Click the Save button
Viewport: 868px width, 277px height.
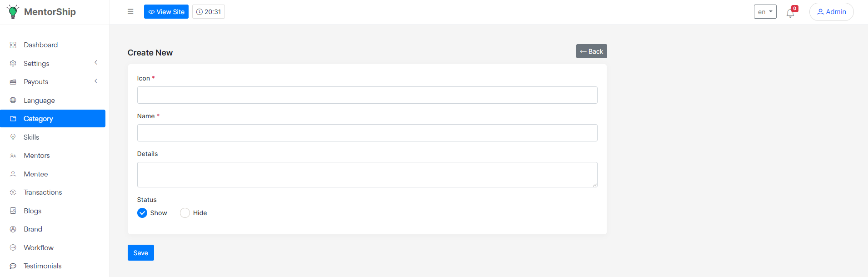pyautogui.click(x=140, y=253)
